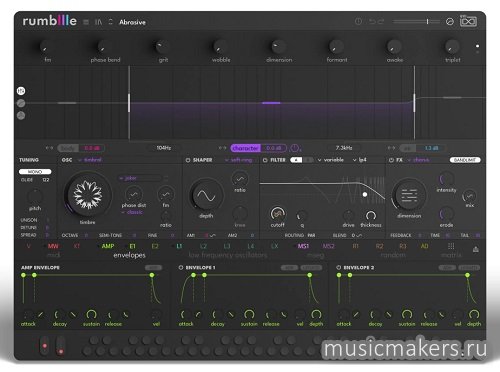Select the E1 envelope tab
Image resolution: width=500 pixels, height=372 pixels.
(132, 246)
